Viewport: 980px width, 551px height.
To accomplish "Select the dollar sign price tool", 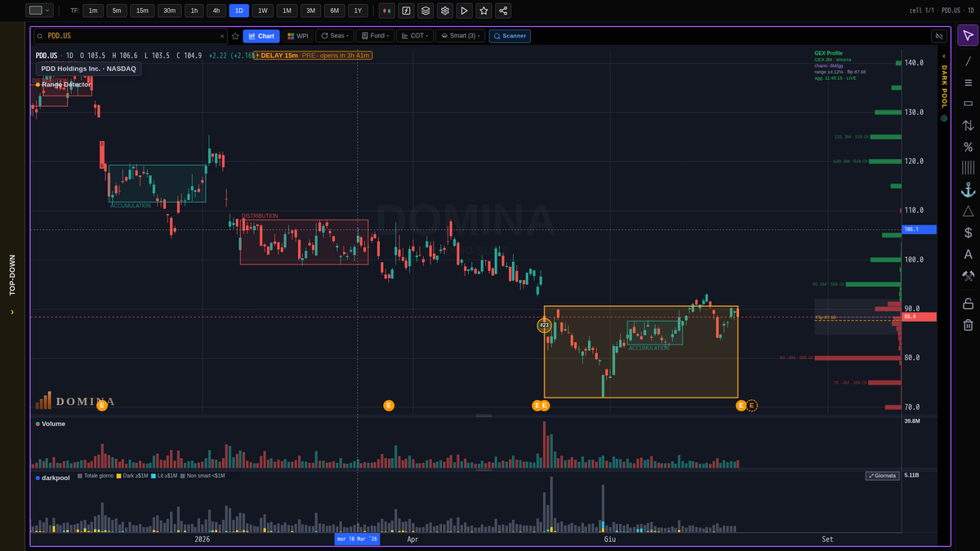I will (968, 233).
